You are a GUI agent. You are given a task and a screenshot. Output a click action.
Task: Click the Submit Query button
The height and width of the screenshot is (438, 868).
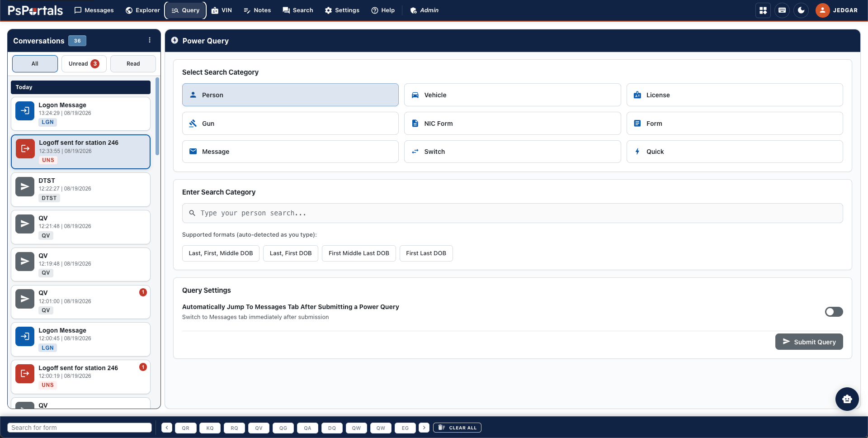tap(809, 342)
